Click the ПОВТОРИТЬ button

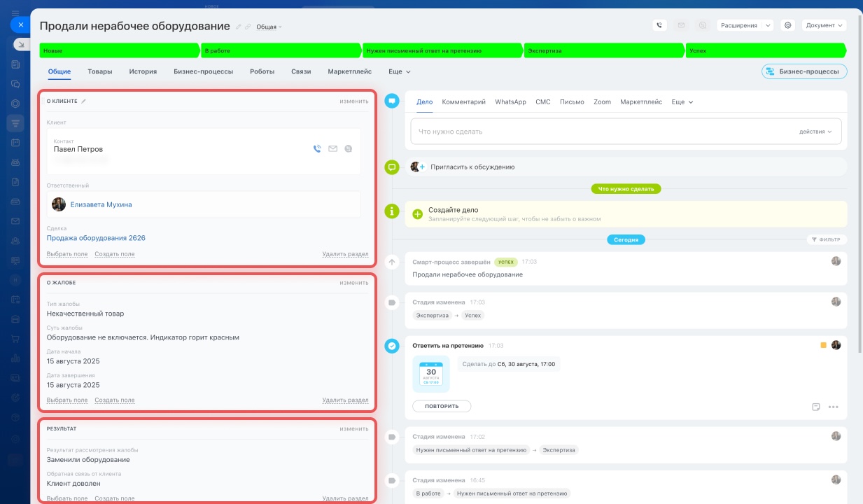(x=442, y=406)
